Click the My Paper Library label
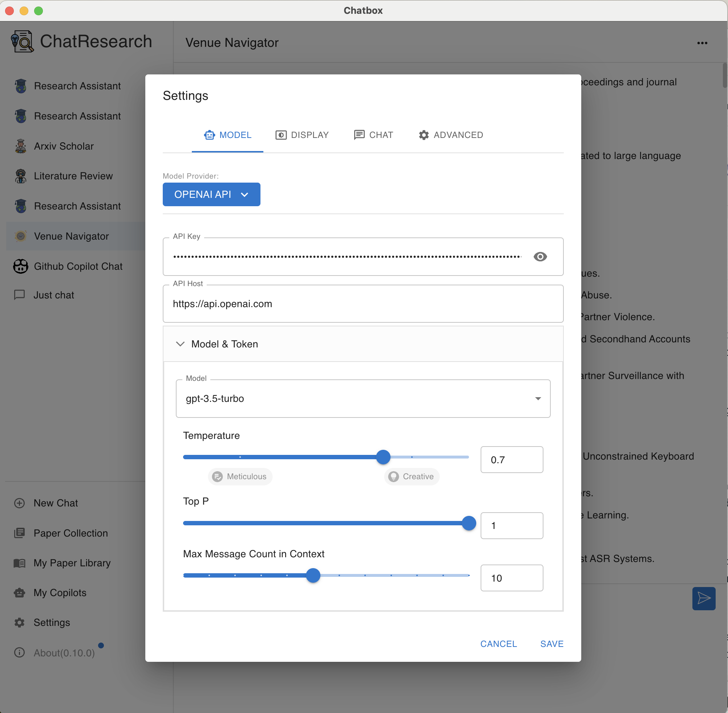 (72, 563)
